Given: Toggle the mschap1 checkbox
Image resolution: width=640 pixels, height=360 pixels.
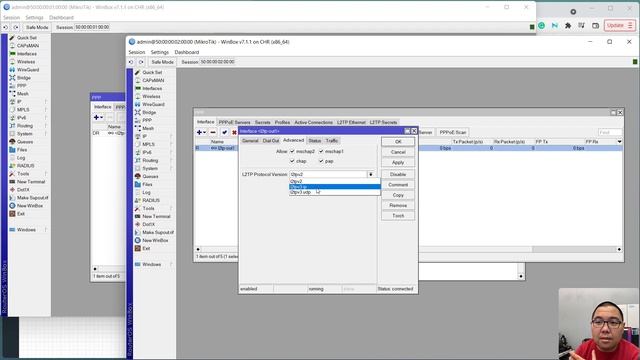Looking at the screenshot, I should [x=321, y=151].
